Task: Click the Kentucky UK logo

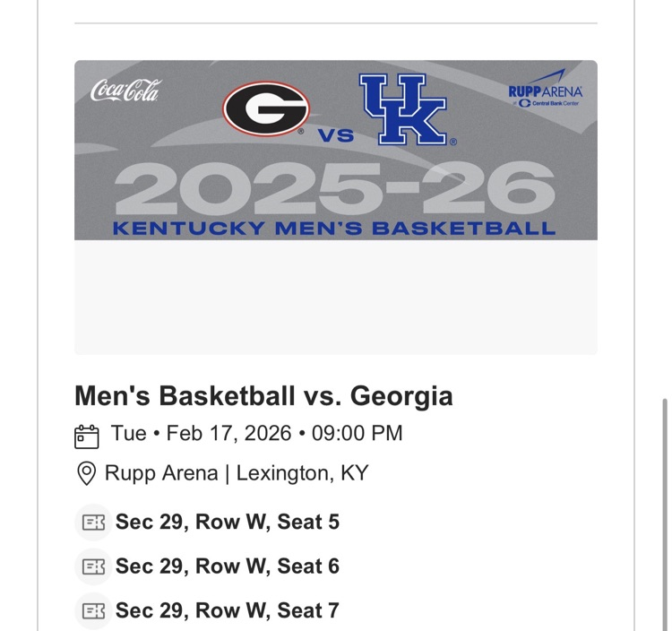Action: pyautogui.click(x=403, y=110)
